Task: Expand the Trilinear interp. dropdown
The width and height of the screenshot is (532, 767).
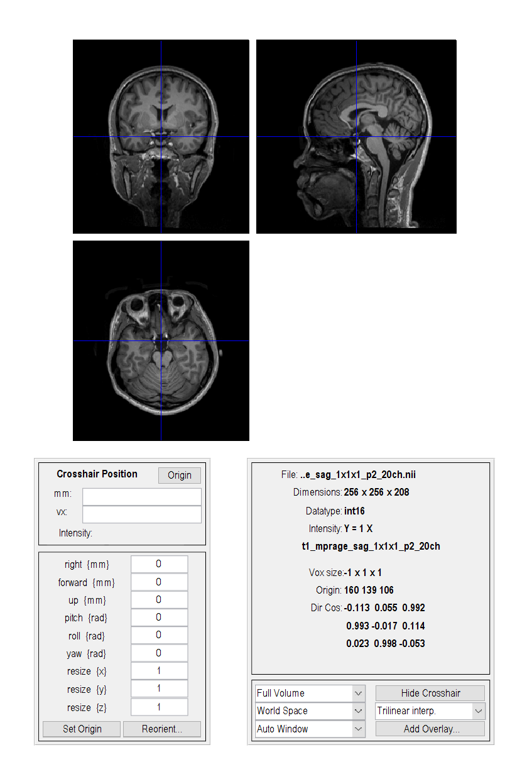Action: pos(430,711)
